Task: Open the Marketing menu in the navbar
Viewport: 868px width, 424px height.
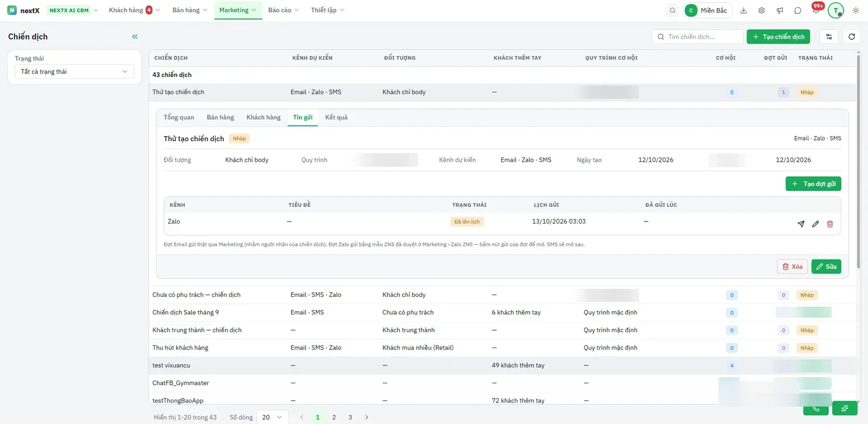Action: click(x=238, y=10)
